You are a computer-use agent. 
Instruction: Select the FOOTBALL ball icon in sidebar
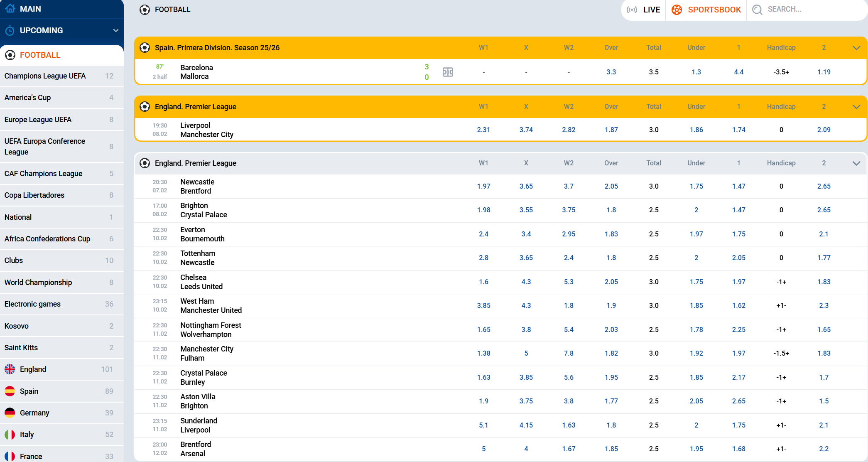(x=10, y=55)
